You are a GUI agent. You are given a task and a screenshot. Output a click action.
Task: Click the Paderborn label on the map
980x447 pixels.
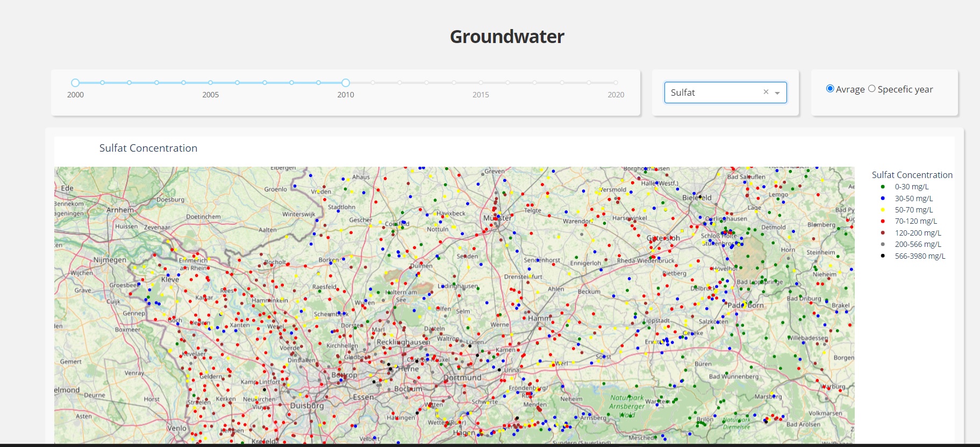pos(745,305)
